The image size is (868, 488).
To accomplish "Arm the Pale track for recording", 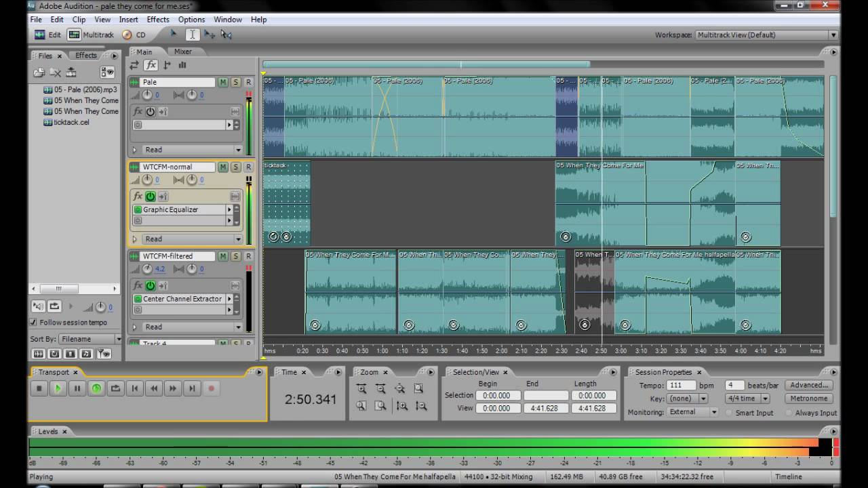I will [x=248, y=82].
